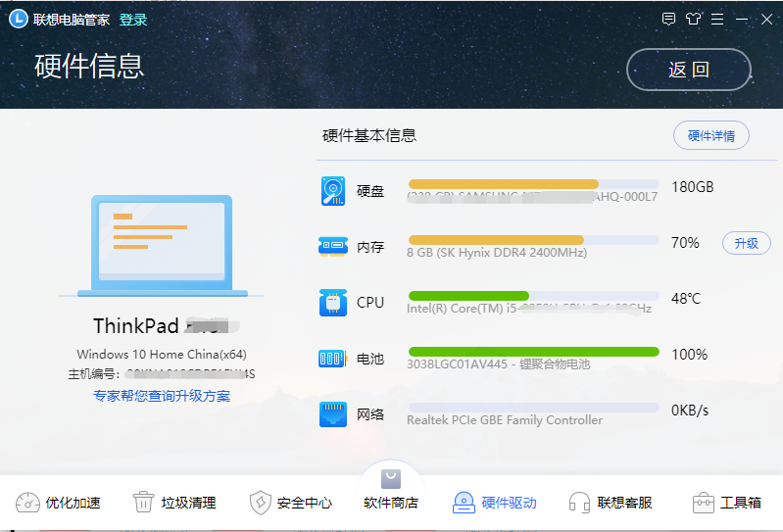Click the ThinkPad laptop illustration
Screen dimensions: 783x532
coord(162,245)
